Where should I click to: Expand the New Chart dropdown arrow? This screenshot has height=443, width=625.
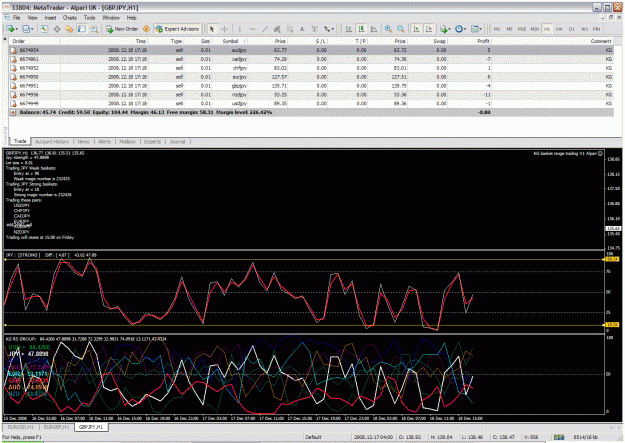(x=17, y=30)
